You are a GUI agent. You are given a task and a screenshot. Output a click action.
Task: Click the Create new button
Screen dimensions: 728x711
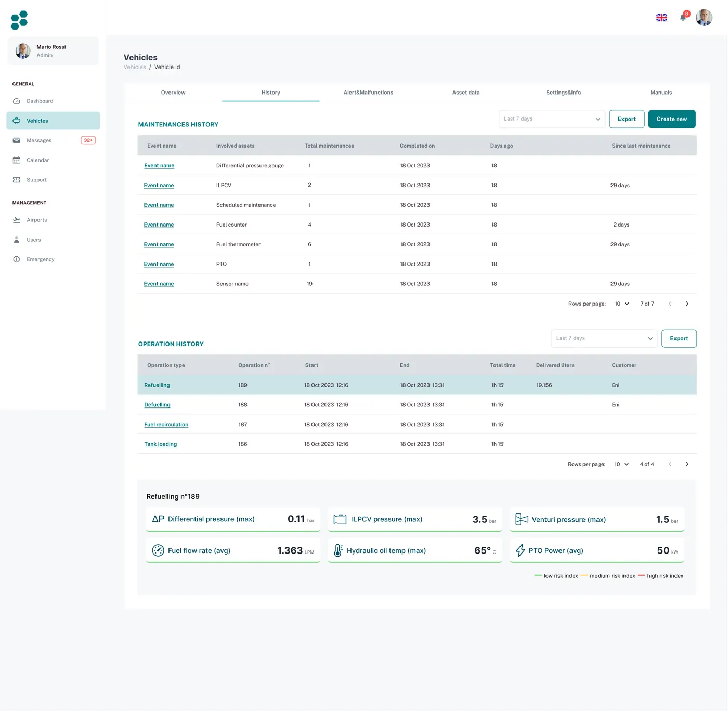click(672, 119)
